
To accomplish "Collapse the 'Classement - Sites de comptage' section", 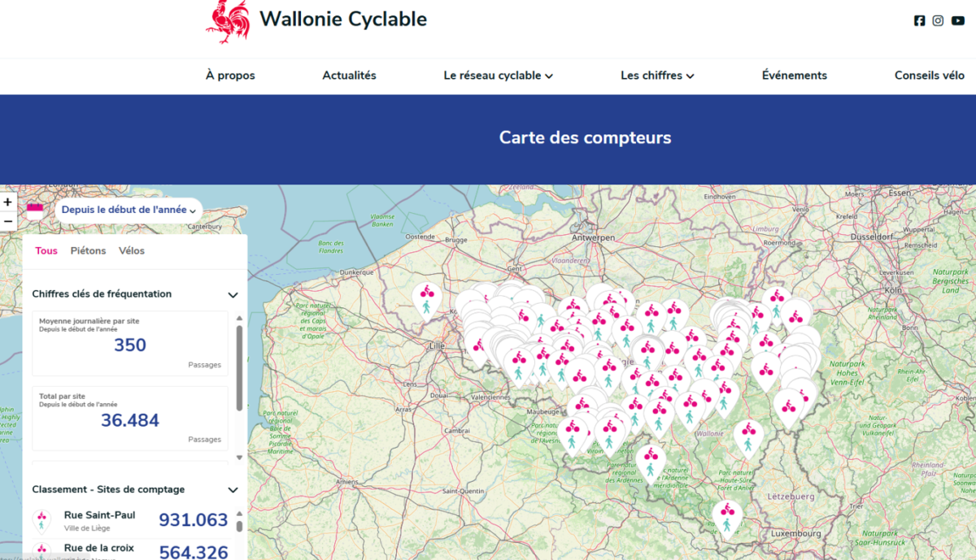I will pos(233,489).
